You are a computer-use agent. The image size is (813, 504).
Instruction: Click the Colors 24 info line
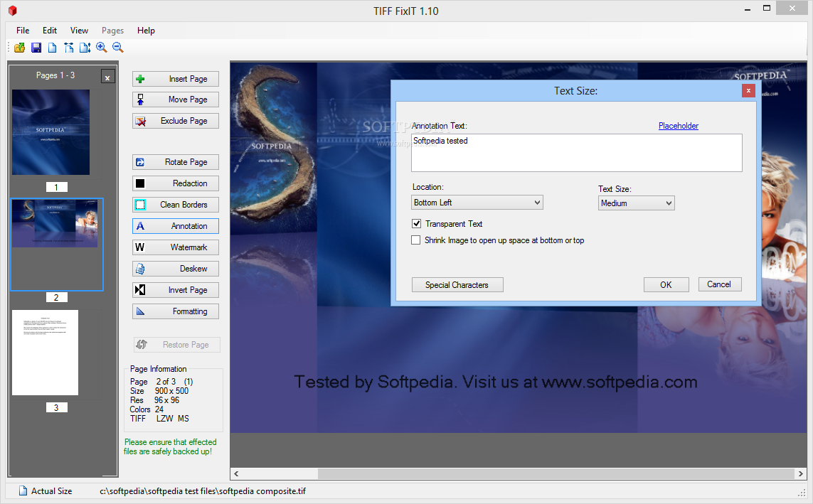(147, 409)
